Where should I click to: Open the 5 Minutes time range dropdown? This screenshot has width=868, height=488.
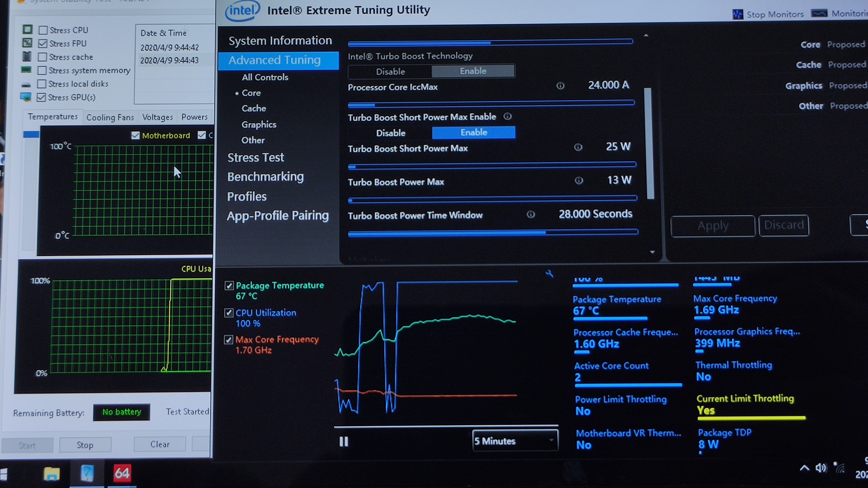tap(515, 441)
